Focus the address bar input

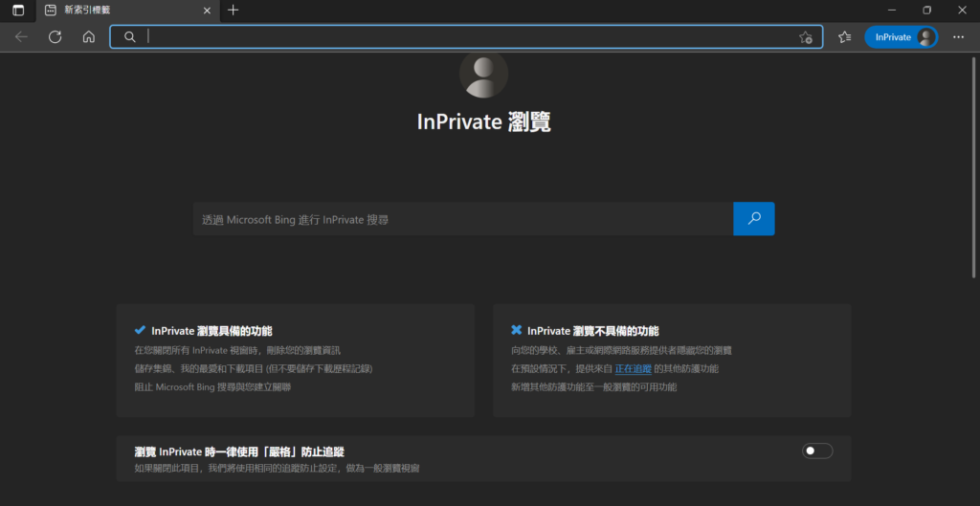(x=466, y=37)
